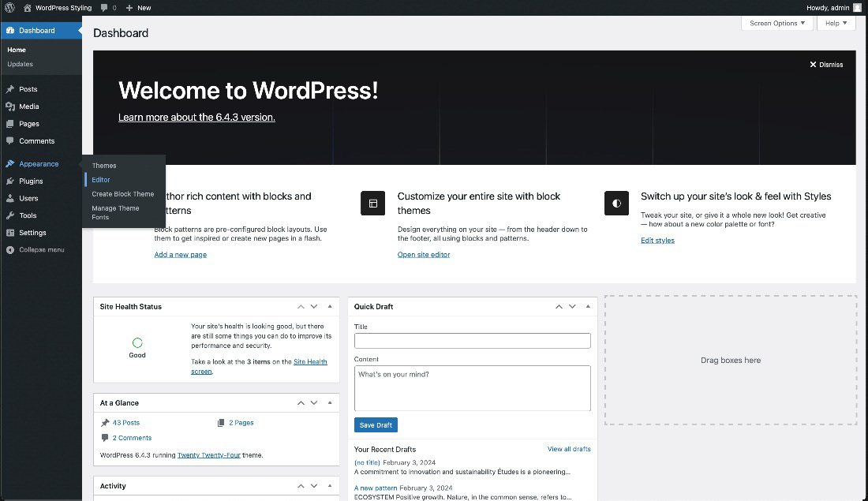Image resolution: width=868 pixels, height=501 pixels.
Task: Click the Media icon in sidebar
Action: (10, 107)
